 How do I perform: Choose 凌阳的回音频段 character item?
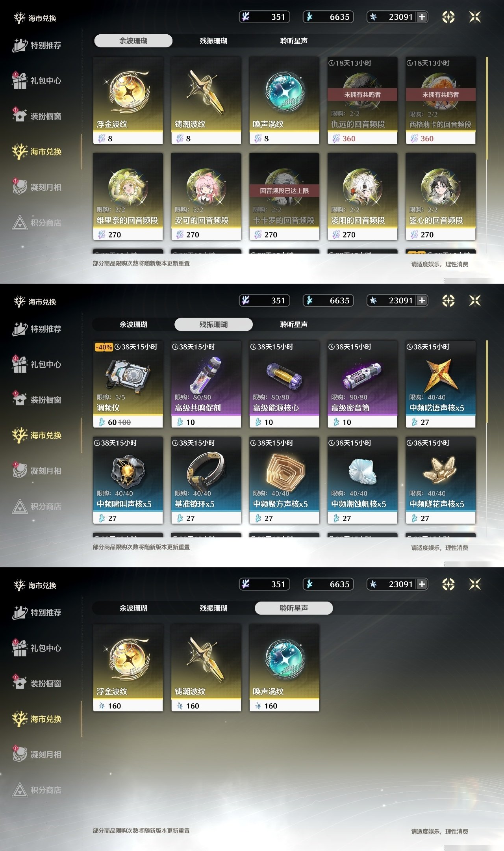tap(362, 197)
